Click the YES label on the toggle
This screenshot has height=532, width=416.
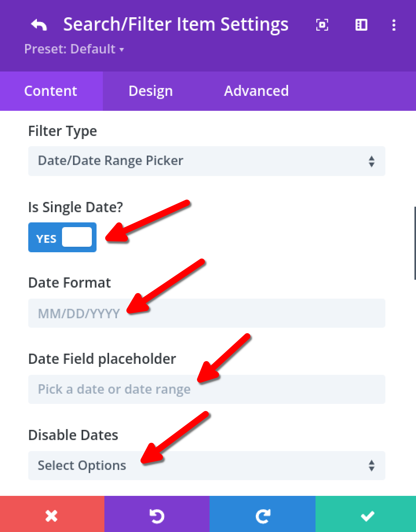click(x=46, y=239)
